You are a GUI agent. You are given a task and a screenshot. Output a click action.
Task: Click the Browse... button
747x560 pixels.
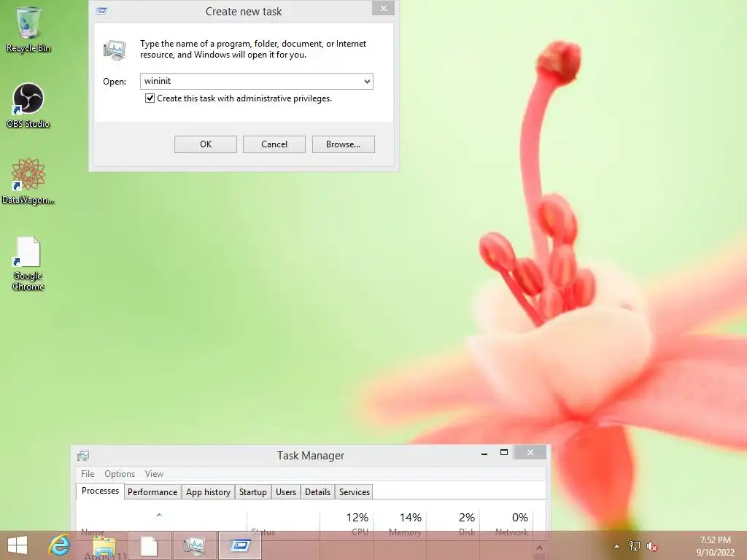click(343, 144)
